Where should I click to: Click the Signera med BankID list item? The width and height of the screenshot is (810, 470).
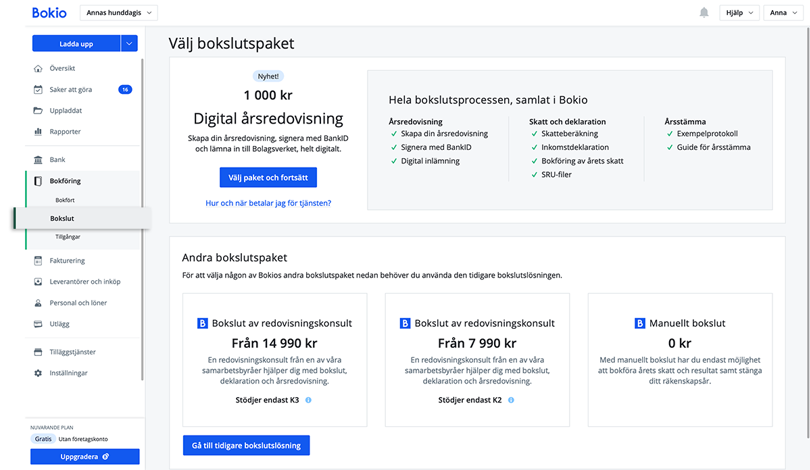(x=436, y=147)
